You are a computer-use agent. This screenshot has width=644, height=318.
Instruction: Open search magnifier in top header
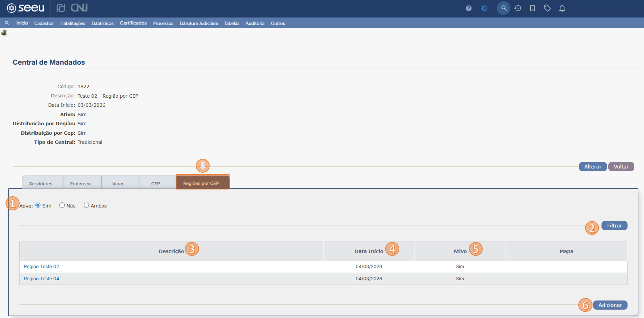[x=504, y=8]
